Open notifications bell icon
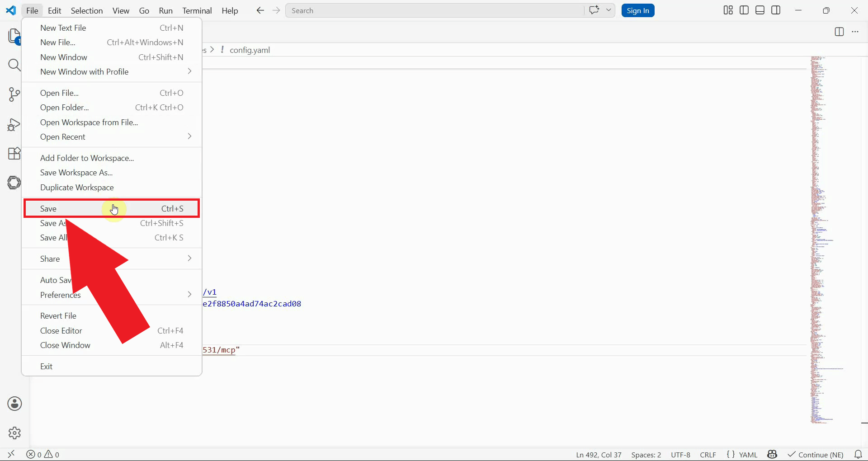The image size is (868, 461). coord(858,455)
